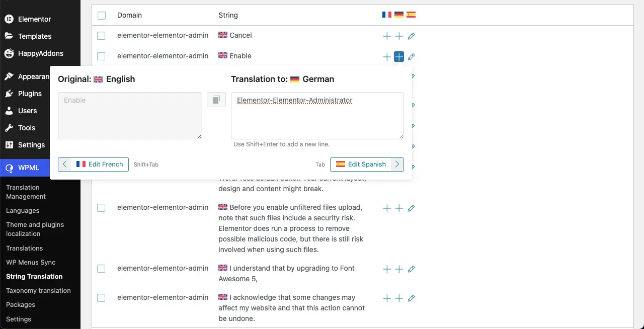Image resolution: width=644 pixels, height=329 pixels.
Task: Click pencil icon for unfiltered files upload string
Action: pyautogui.click(x=411, y=208)
